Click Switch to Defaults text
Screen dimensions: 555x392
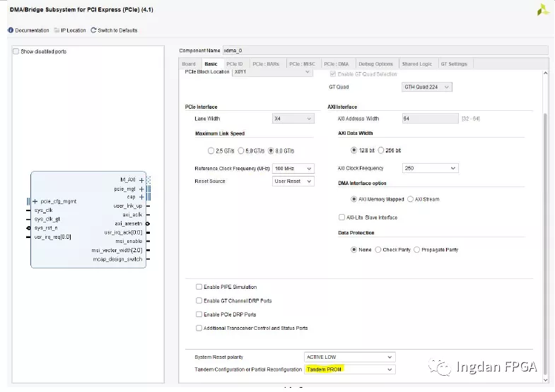click(x=117, y=30)
